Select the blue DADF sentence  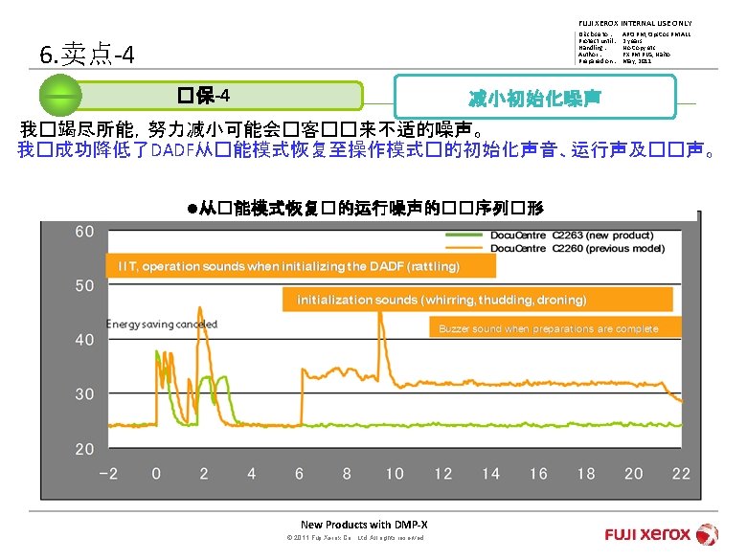(x=366, y=150)
